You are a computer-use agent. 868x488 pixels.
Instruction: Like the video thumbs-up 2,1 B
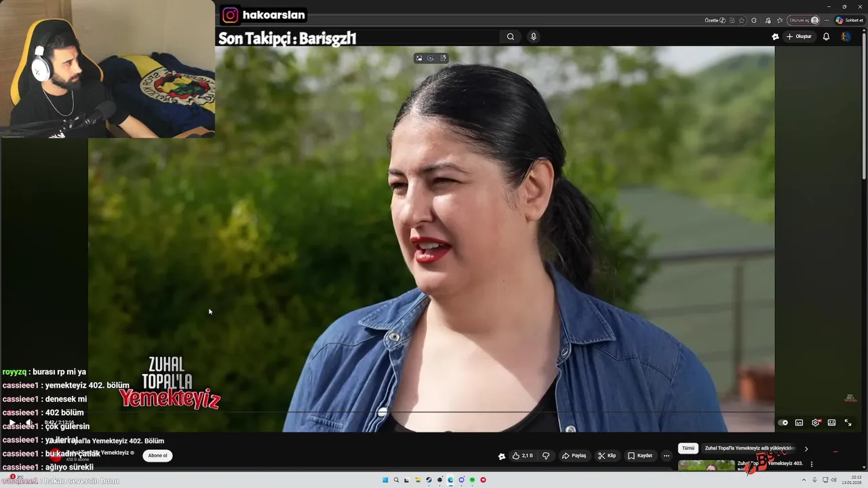click(x=522, y=456)
